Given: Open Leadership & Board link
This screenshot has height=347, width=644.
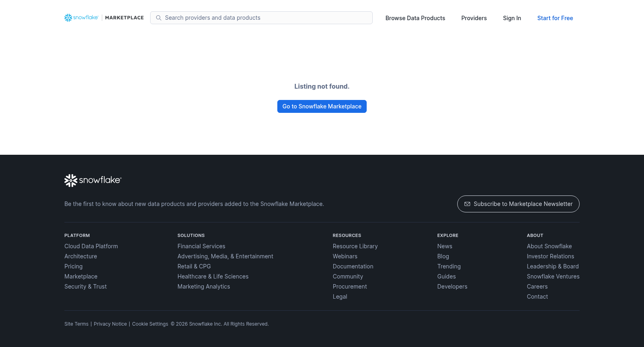Looking at the screenshot, I should [553, 266].
